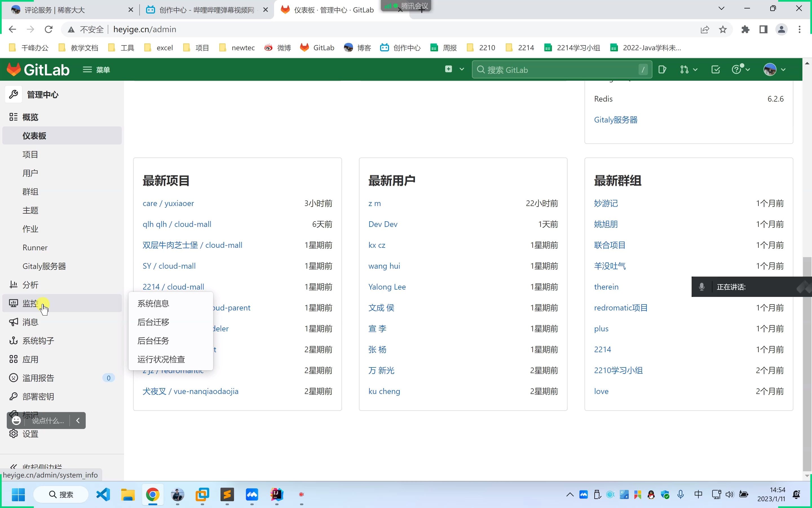Expand the create new dropdown arrow

click(462, 69)
